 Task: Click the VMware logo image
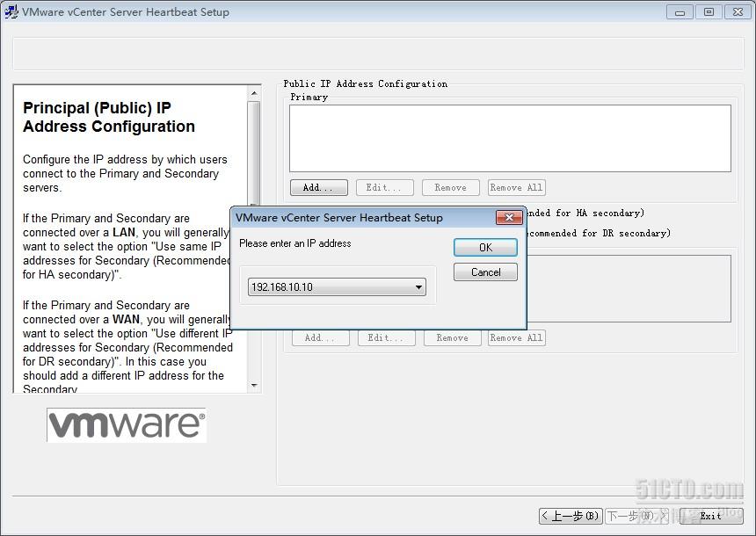[x=127, y=424]
